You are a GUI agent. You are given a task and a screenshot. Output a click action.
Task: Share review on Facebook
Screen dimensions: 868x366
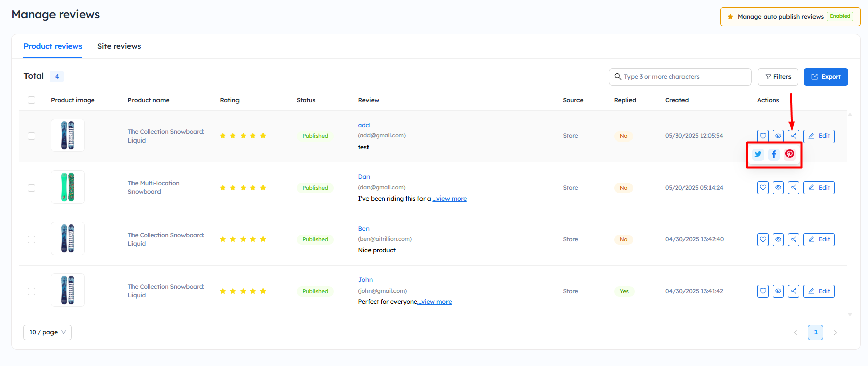tap(774, 154)
